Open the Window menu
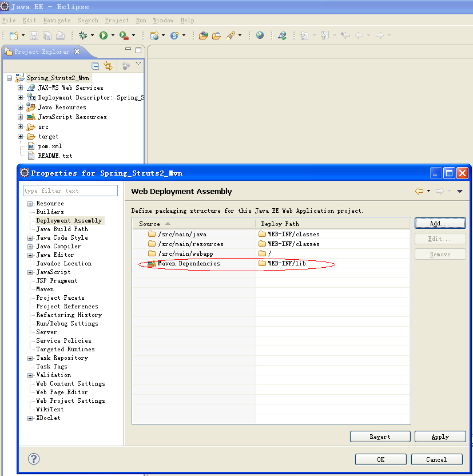The height and width of the screenshot is (476, 473). (x=163, y=21)
